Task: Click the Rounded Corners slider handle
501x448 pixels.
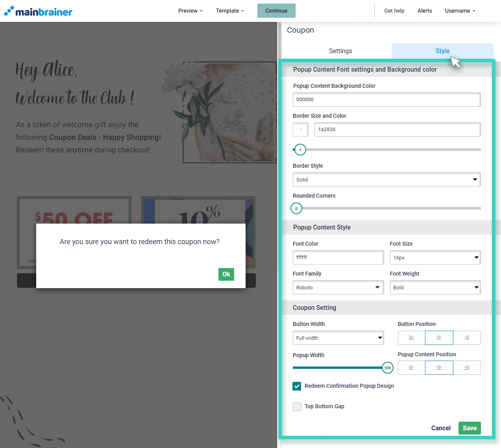Action: point(296,208)
